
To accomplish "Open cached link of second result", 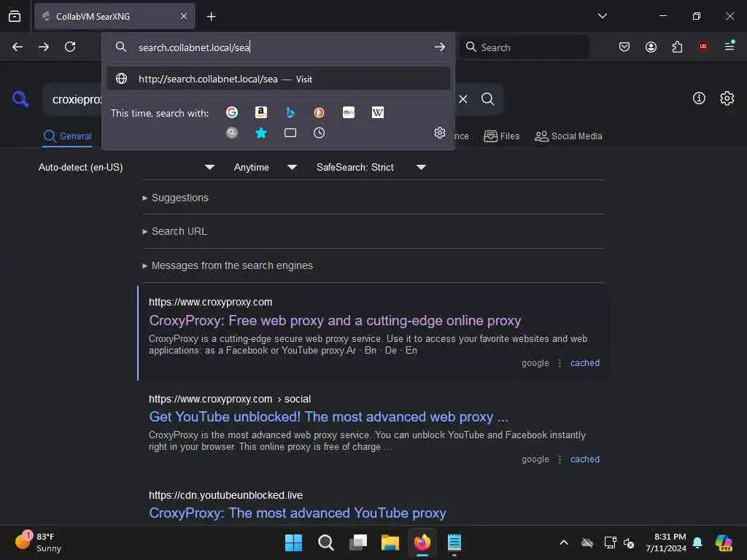I will click(585, 459).
